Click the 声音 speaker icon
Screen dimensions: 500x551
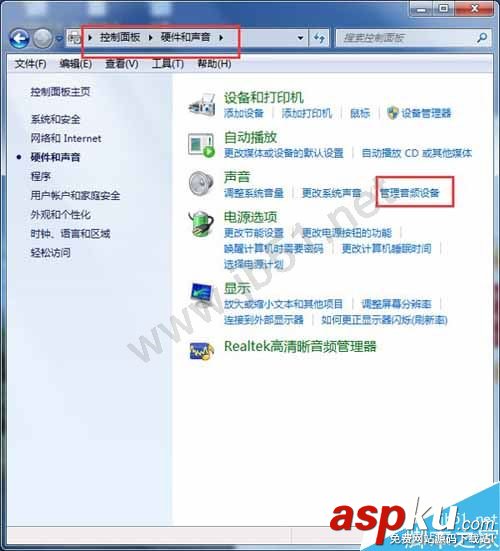[201, 183]
